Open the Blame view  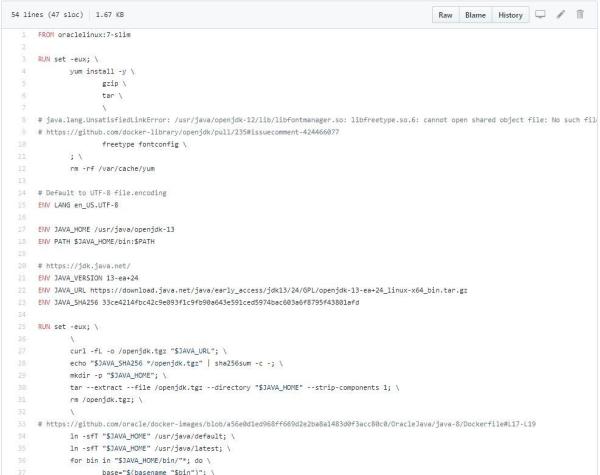click(476, 15)
